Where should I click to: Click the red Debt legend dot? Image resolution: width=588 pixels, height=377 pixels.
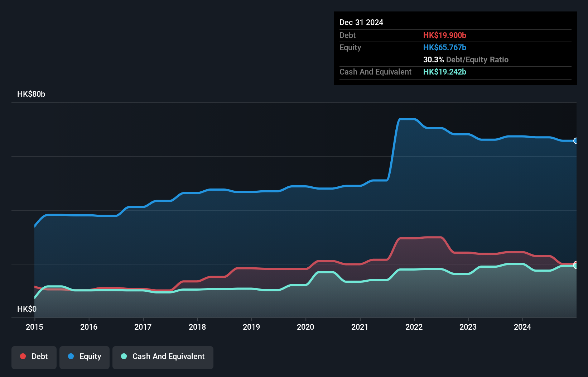[23, 356]
